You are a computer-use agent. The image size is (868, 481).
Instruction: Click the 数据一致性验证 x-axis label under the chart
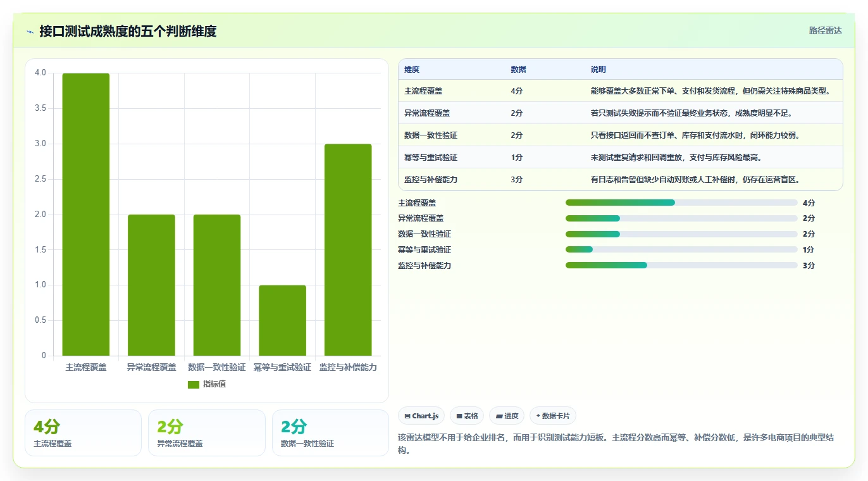[217, 367]
